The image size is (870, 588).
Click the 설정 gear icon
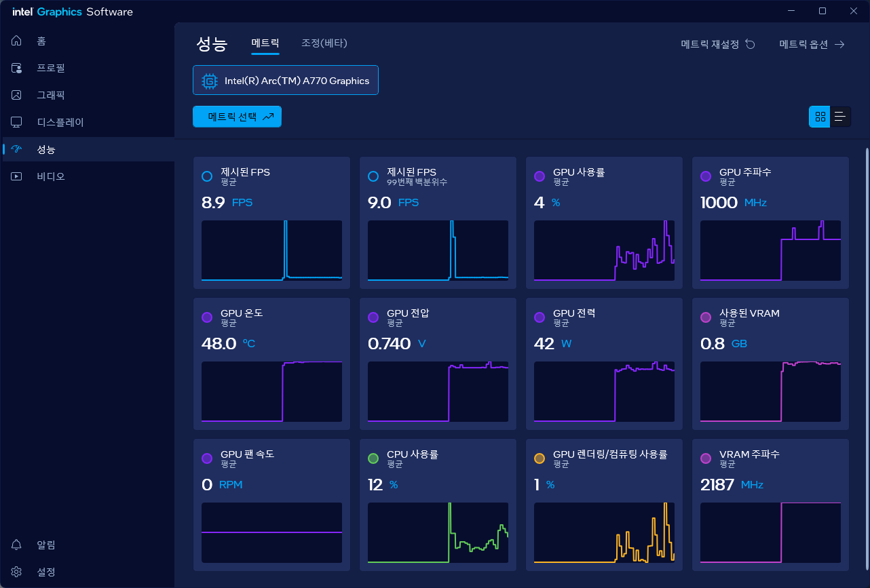click(17, 572)
